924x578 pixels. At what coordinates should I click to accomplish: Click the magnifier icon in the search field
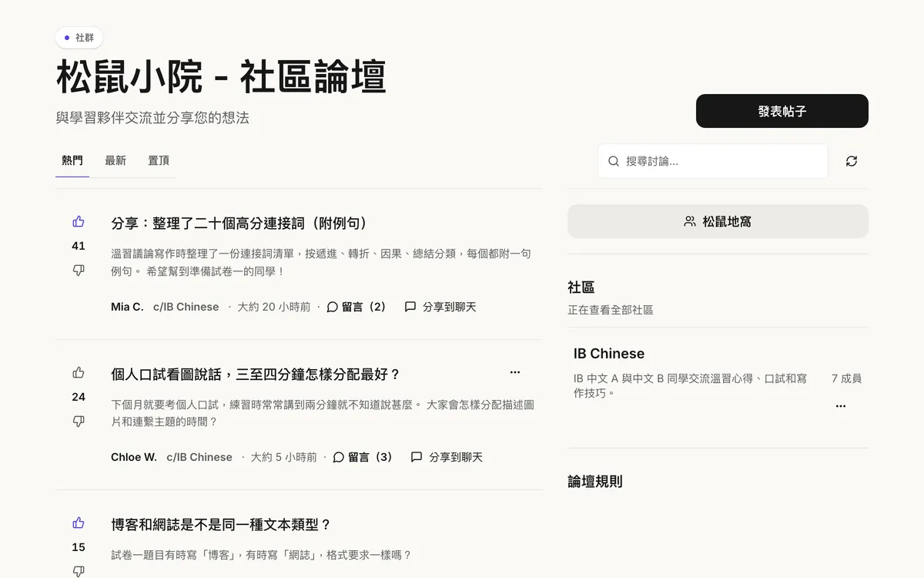coord(614,161)
